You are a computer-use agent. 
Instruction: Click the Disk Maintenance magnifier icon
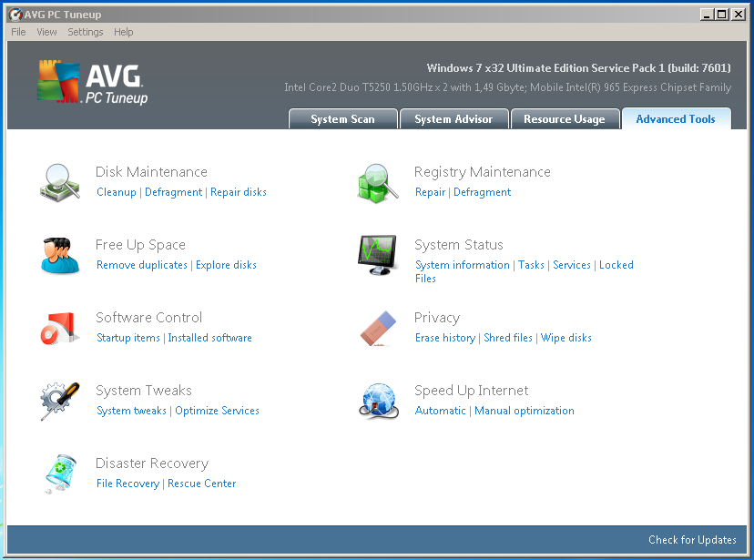coord(59,183)
